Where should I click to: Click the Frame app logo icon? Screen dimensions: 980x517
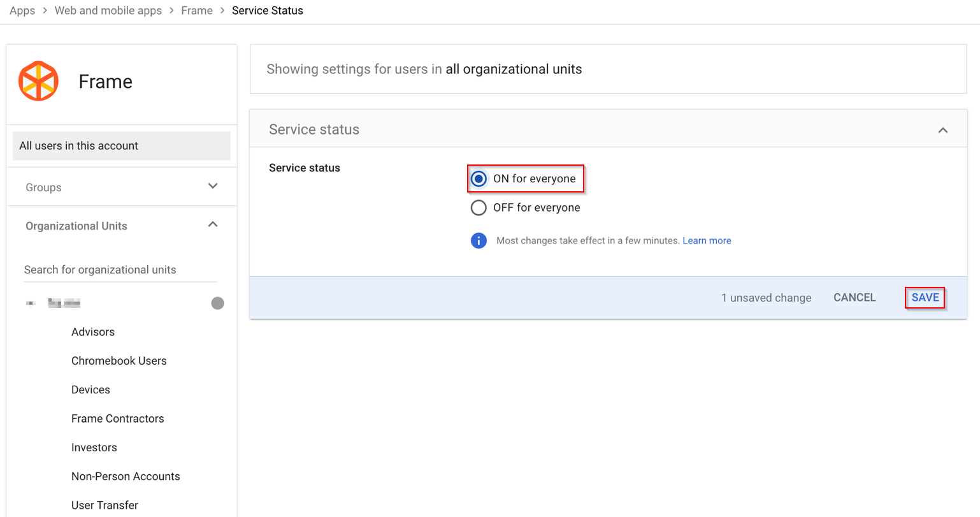39,81
